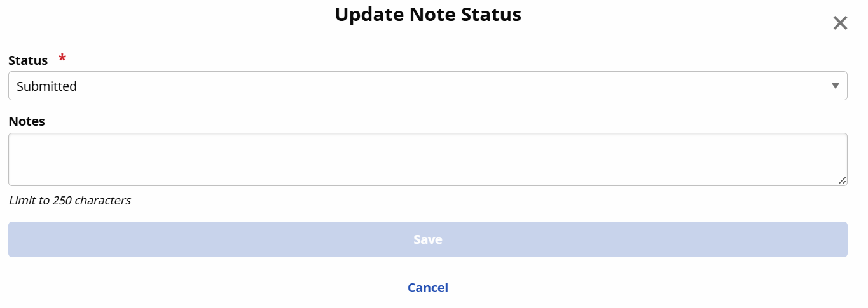
Task: Focus the empty Notes input box
Action: pyautogui.click(x=427, y=159)
